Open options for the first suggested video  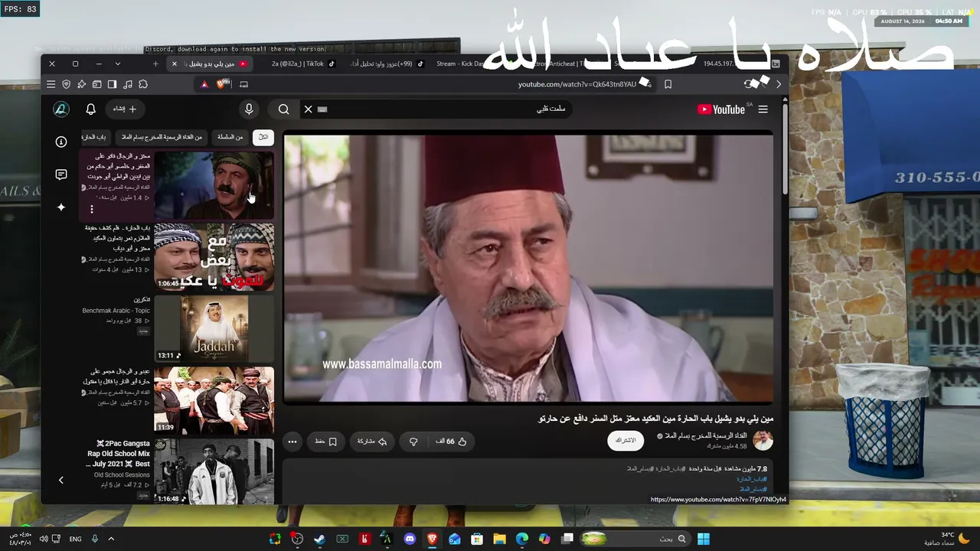point(91,209)
